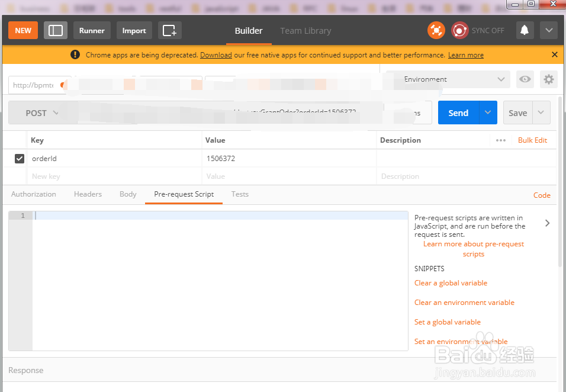Viewport: 566px width, 392px height.
Task: Dismiss the deprecation warning banner
Action: click(x=555, y=54)
